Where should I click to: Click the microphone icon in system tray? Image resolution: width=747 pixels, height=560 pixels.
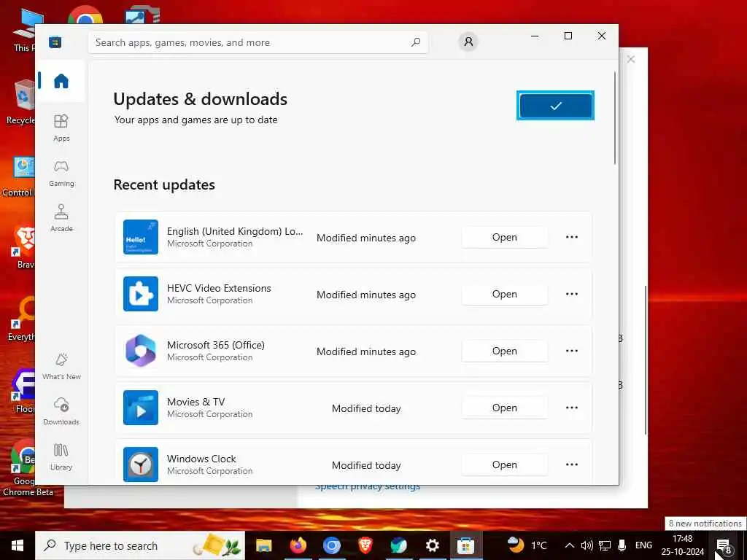(622, 545)
